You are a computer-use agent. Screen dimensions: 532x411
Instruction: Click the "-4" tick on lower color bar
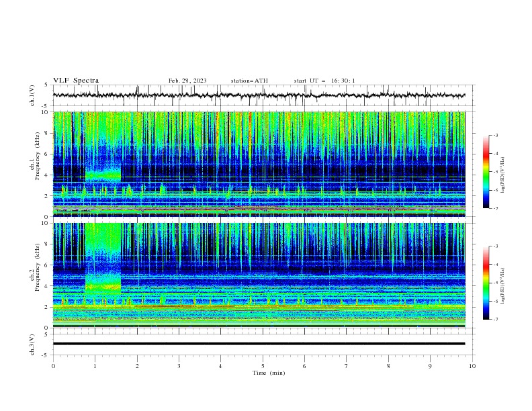click(495, 265)
